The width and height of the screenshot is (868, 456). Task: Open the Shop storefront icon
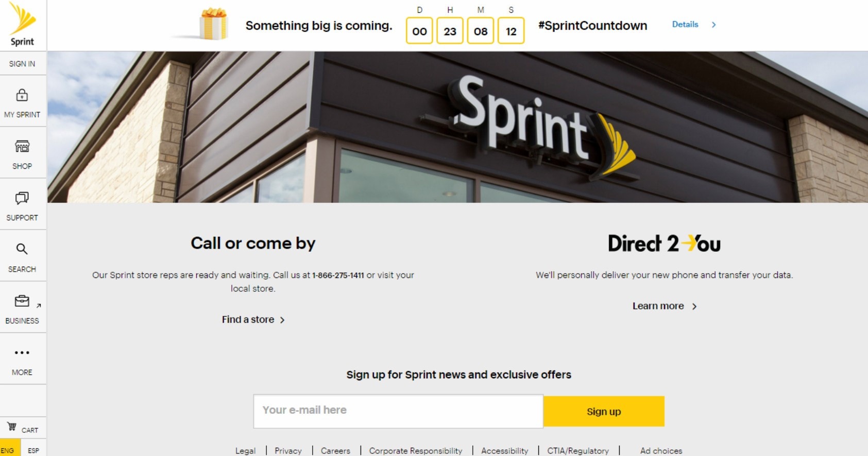click(x=22, y=147)
